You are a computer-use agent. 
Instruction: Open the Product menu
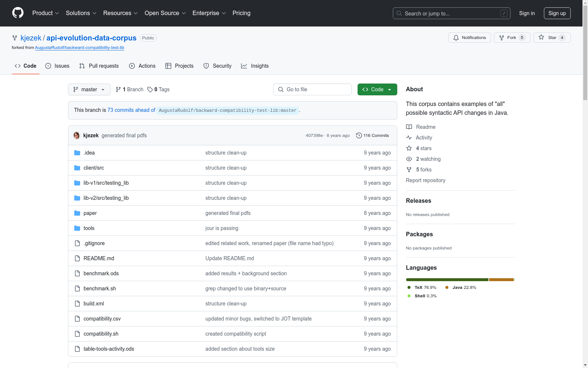click(x=46, y=13)
